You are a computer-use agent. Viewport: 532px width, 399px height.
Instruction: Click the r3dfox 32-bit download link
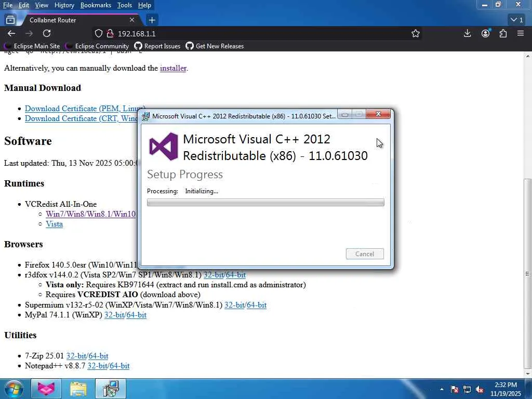tap(213, 274)
